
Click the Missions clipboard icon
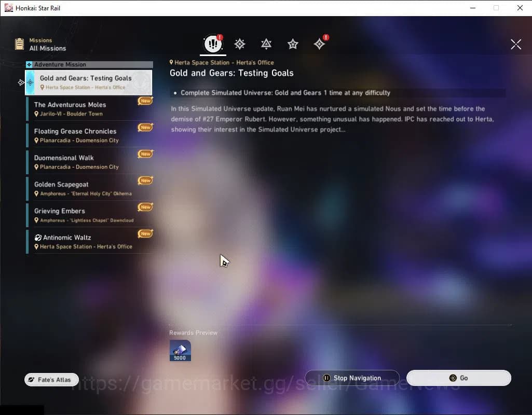click(19, 44)
